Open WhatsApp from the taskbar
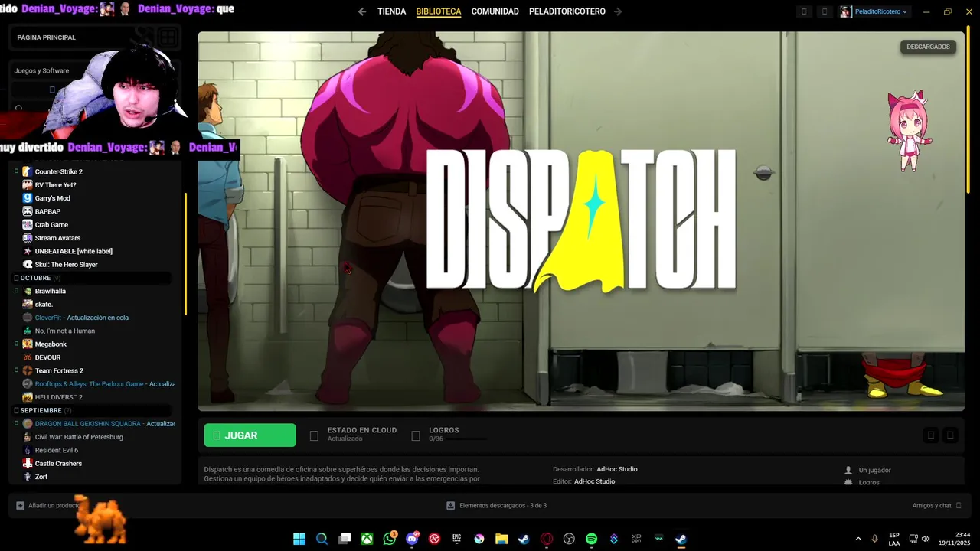The width and height of the screenshot is (980, 551). pos(390,539)
